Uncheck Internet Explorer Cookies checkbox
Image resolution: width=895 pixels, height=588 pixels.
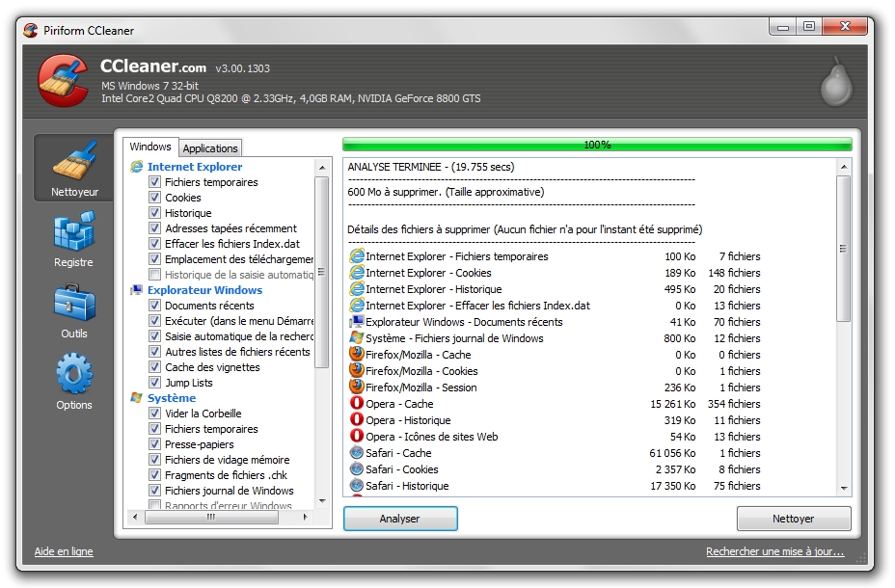(154, 198)
